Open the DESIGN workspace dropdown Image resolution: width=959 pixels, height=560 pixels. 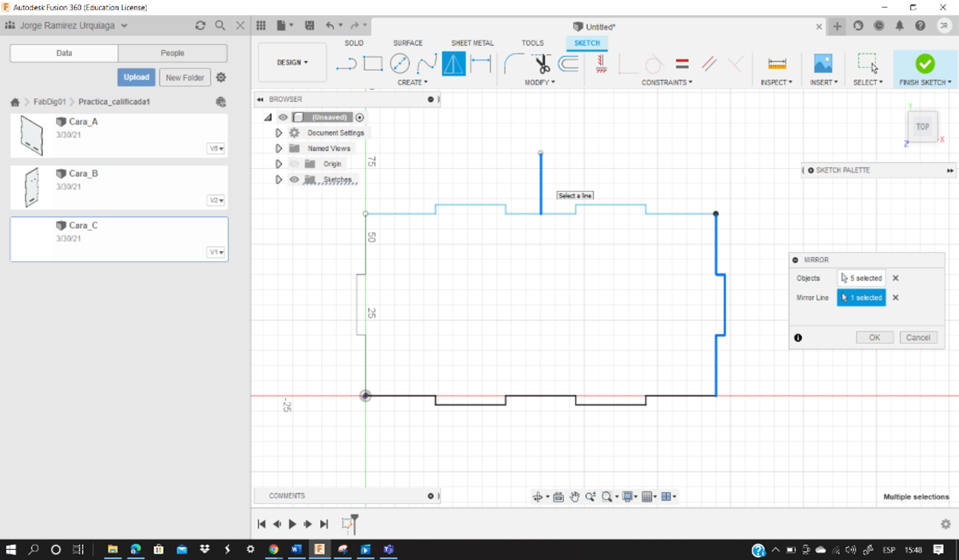point(292,62)
